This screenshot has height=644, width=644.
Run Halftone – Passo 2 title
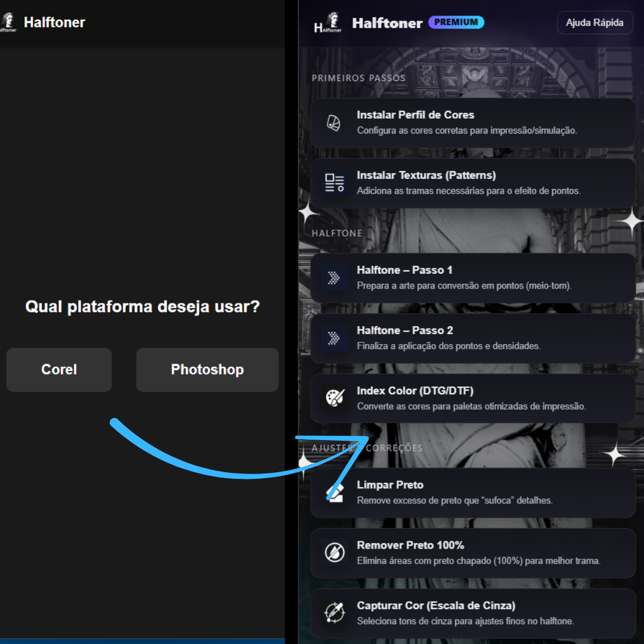coord(404,330)
